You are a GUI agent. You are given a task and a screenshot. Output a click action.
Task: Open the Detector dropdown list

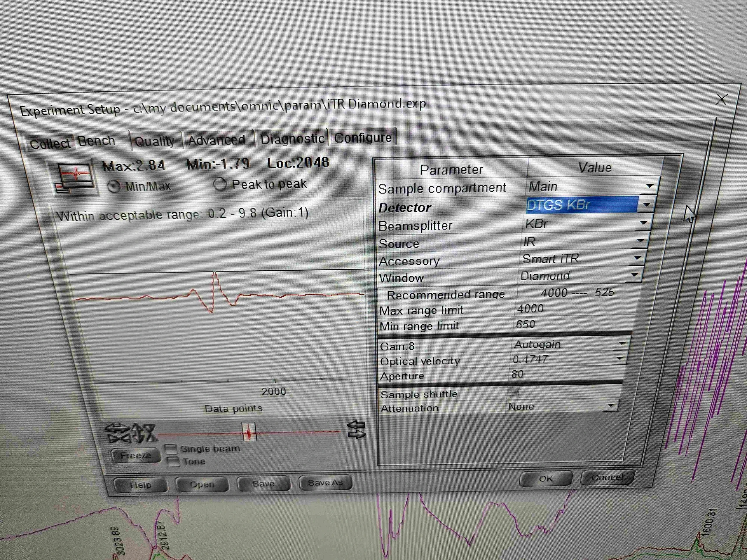click(x=647, y=204)
